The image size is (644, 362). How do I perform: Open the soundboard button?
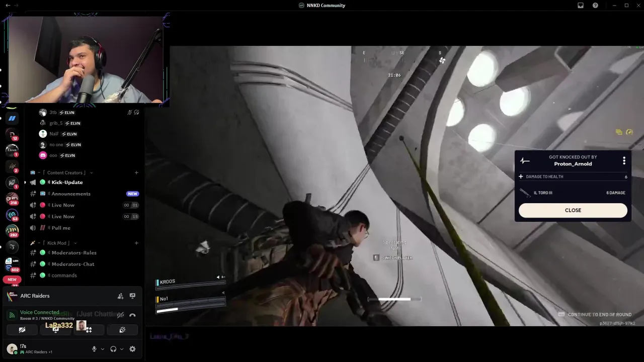point(122,330)
